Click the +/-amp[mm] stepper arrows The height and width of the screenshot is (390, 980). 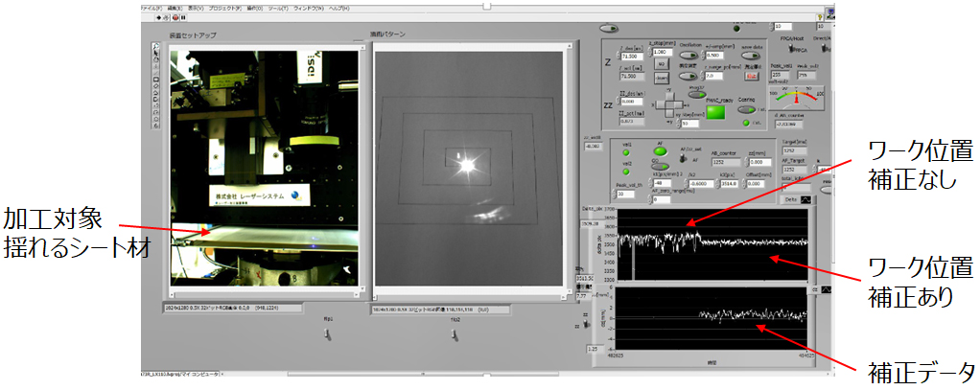point(705,56)
